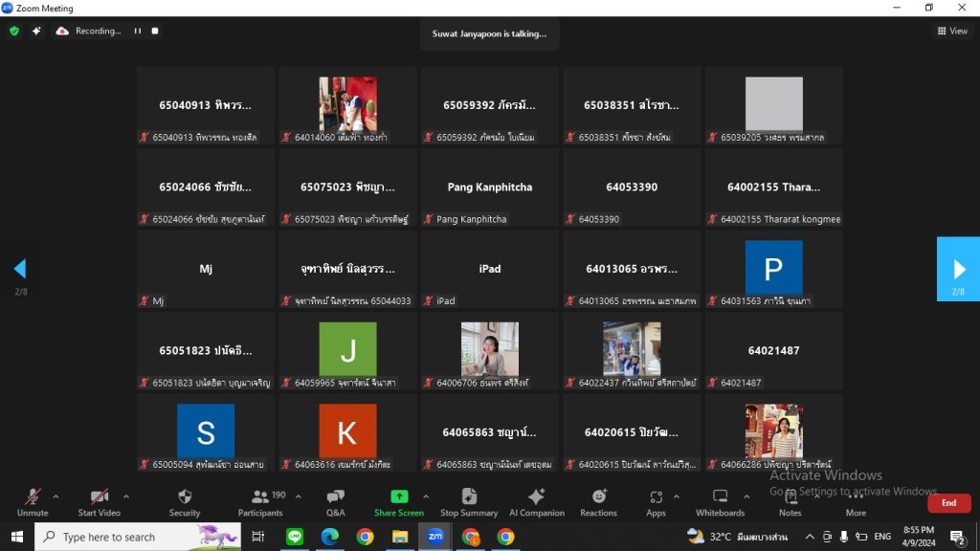Click the green Share Screen icon
This screenshot has width=980, height=551.
(399, 496)
